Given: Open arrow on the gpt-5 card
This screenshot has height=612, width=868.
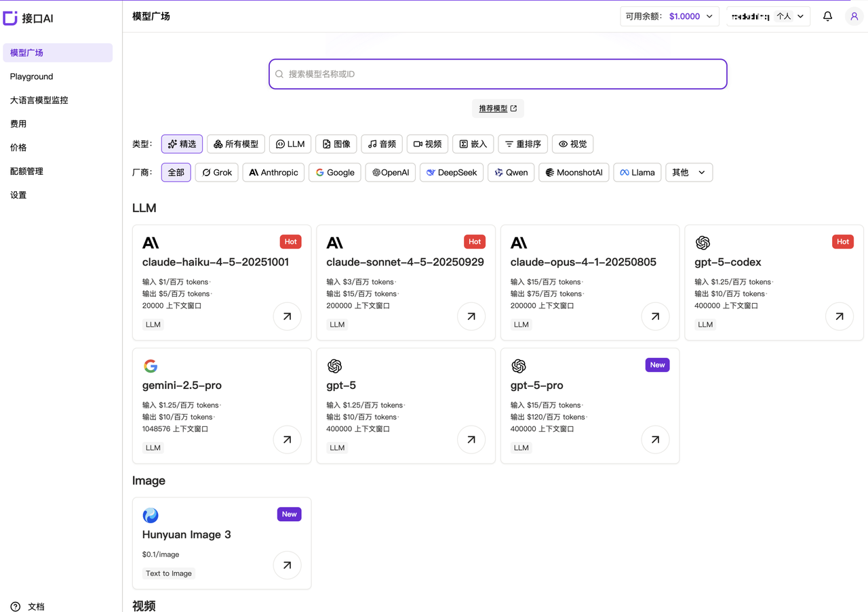Looking at the screenshot, I should click(471, 440).
